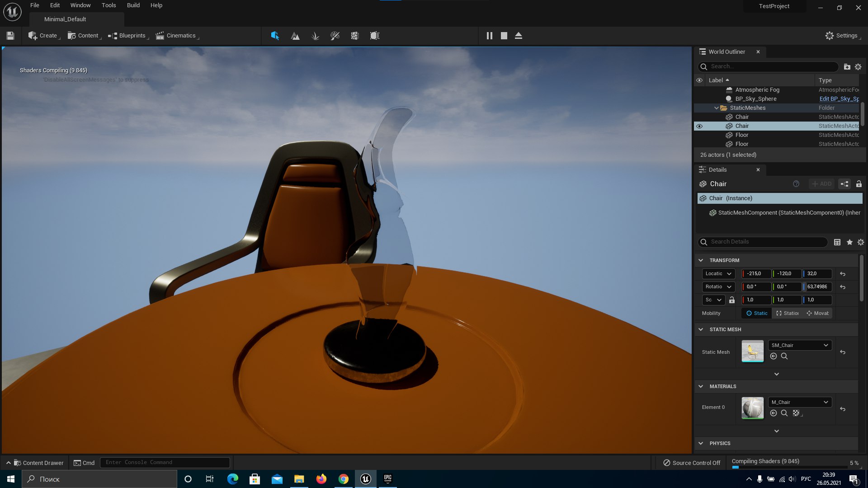Open the Location type dropdown
The image size is (868, 488).
click(718, 274)
